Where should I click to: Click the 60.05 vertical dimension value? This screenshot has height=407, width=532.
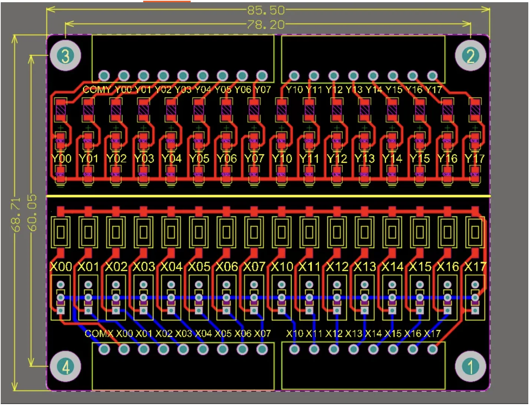tap(32, 213)
